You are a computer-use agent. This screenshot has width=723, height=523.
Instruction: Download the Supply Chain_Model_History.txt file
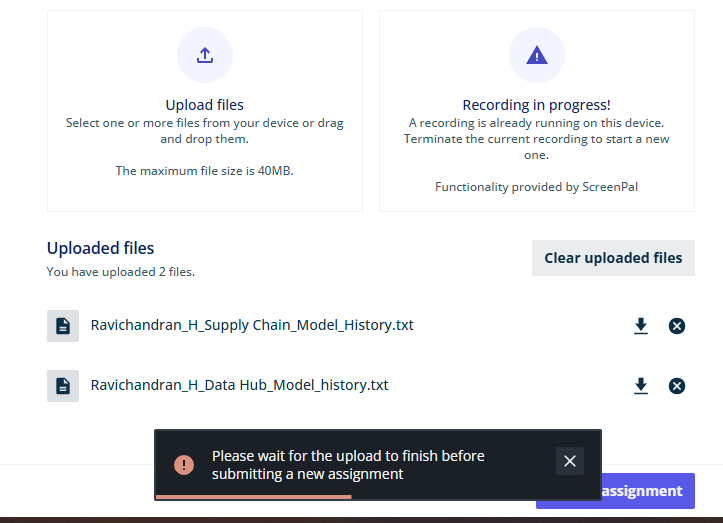click(x=640, y=326)
